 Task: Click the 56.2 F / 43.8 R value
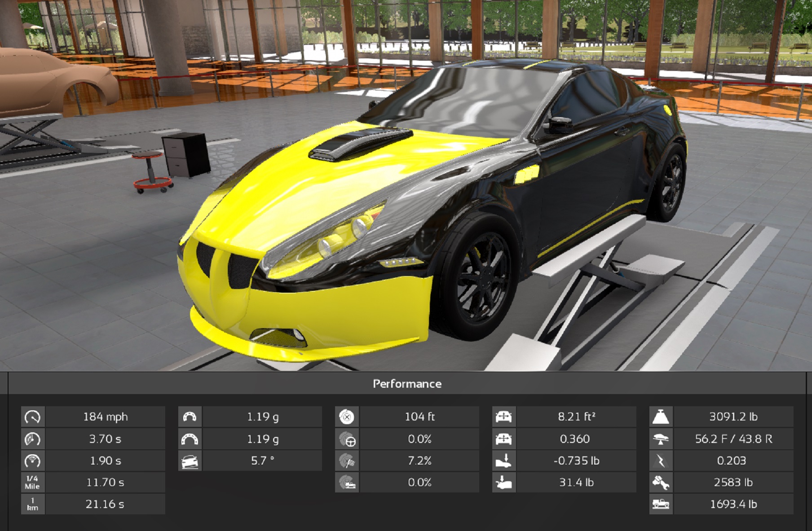coord(733,439)
